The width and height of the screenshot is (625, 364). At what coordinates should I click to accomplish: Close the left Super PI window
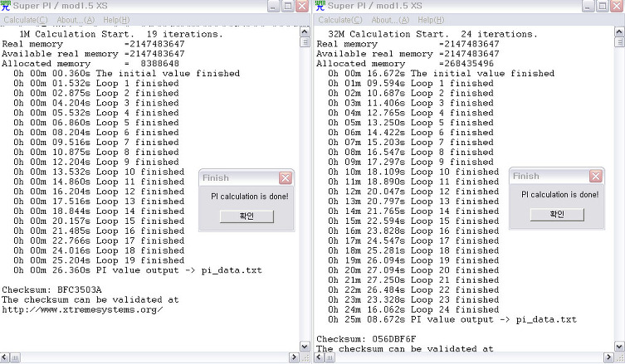302,6
